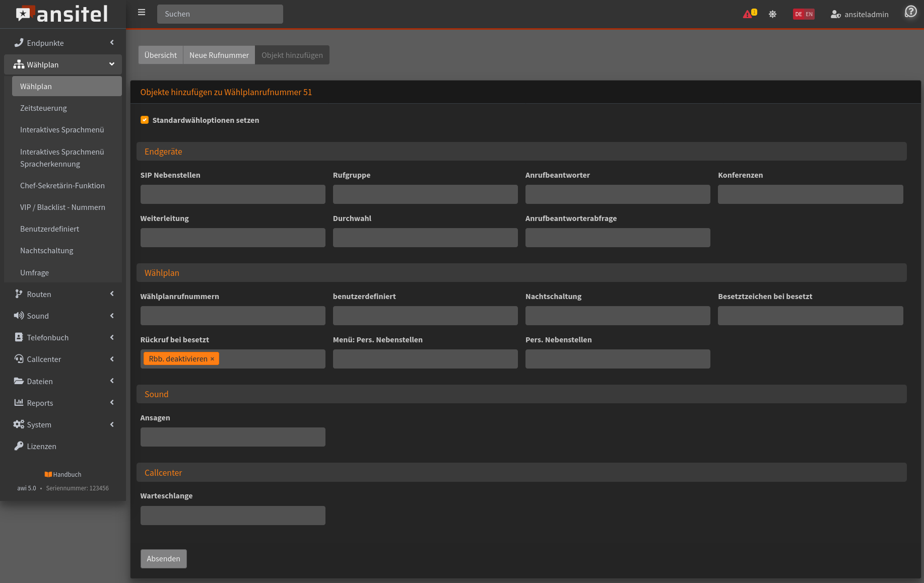Switch language to EN
This screenshot has width=924, height=583.
[809, 14]
